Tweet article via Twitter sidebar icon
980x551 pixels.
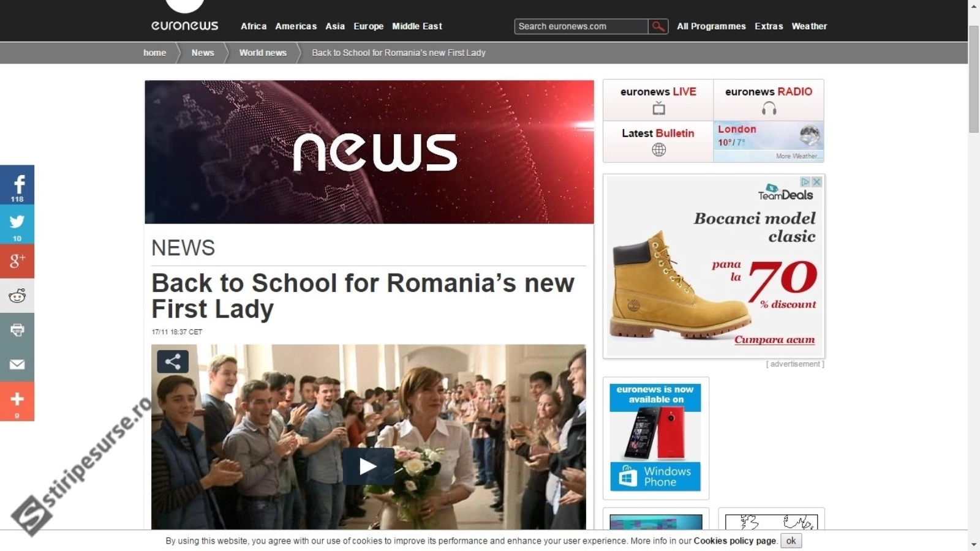tap(17, 225)
